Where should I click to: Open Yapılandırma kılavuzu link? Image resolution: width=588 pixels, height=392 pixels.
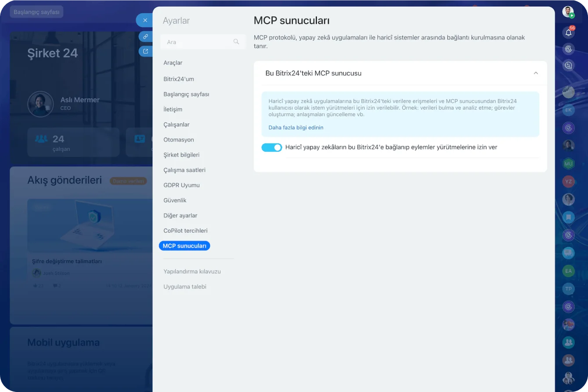192,271
